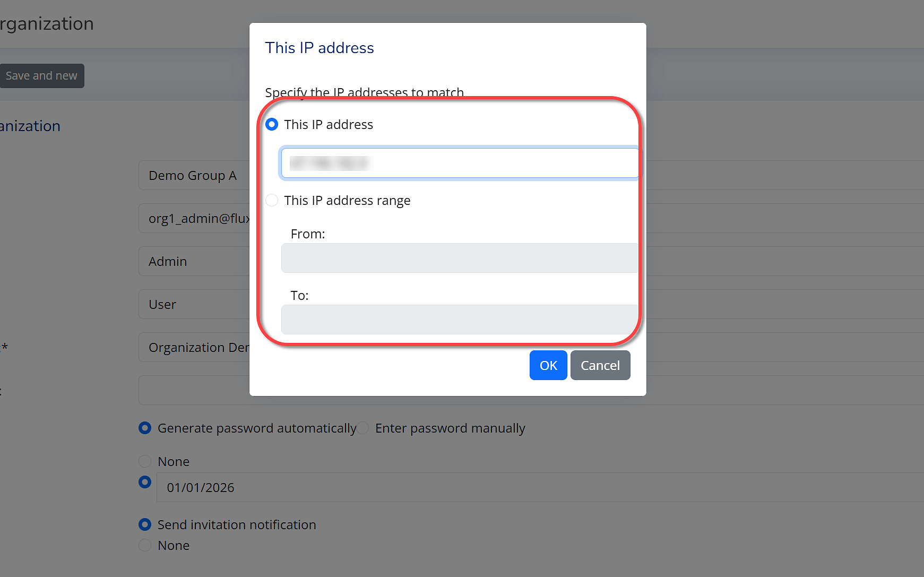Select the None radio above the date field
Screen dimensions: 924x577
(145, 461)
